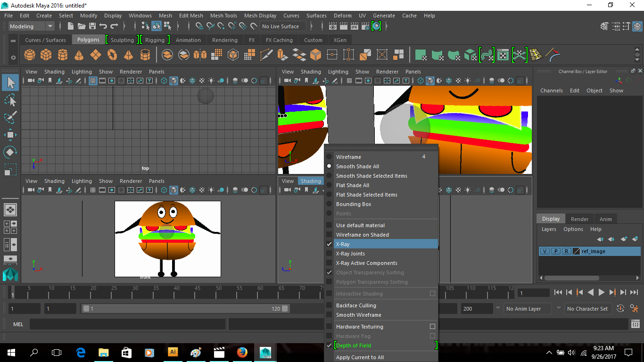Click the polygon cone shelf icon
The height and width of the screenshot is (362, 644).
[79, 55]
